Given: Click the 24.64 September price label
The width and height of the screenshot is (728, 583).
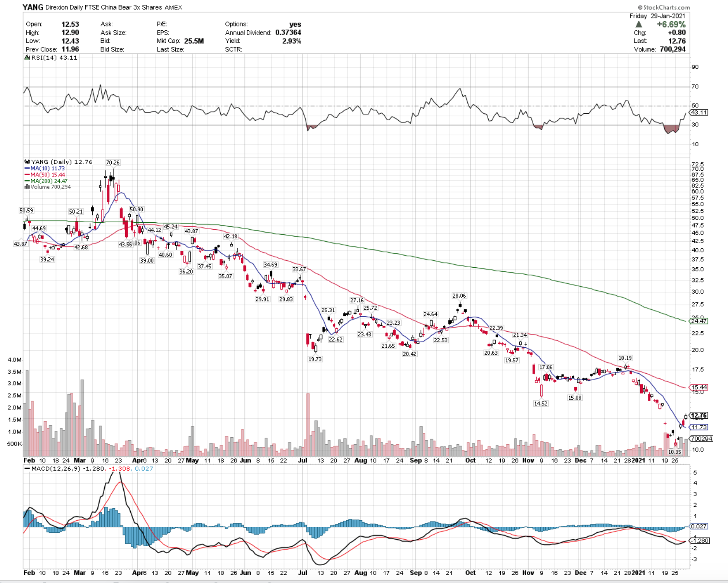Looking at the screenshot, I should 430,314.
